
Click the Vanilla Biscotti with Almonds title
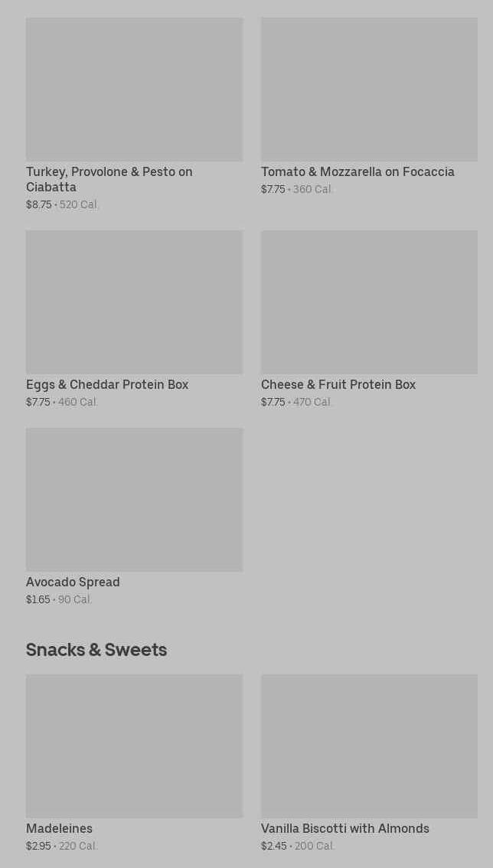[345, 829]
